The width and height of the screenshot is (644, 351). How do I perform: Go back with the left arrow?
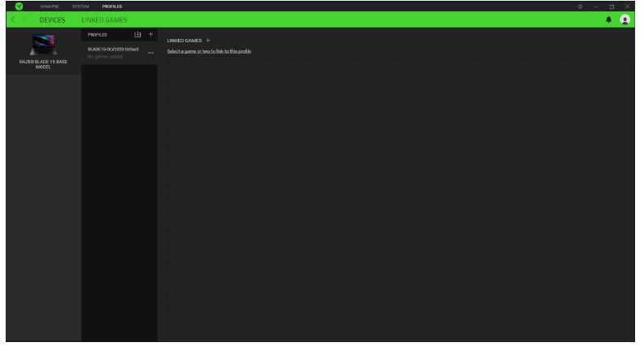pos(13,19)
